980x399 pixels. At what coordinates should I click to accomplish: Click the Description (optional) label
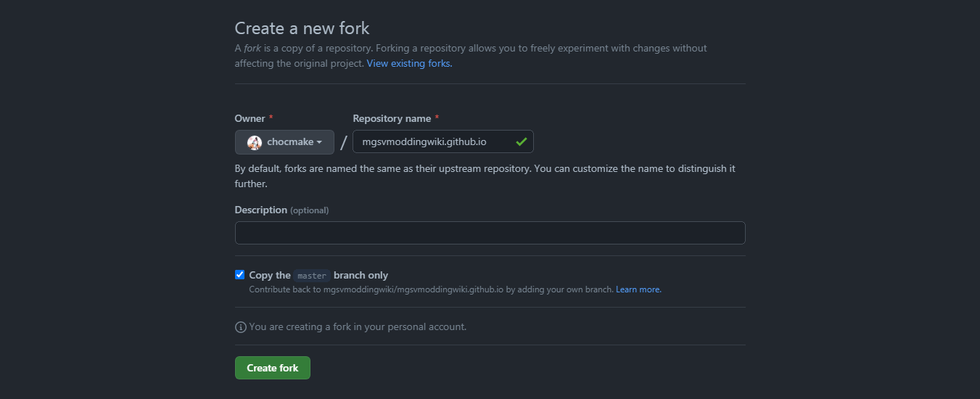coord(281,210)
